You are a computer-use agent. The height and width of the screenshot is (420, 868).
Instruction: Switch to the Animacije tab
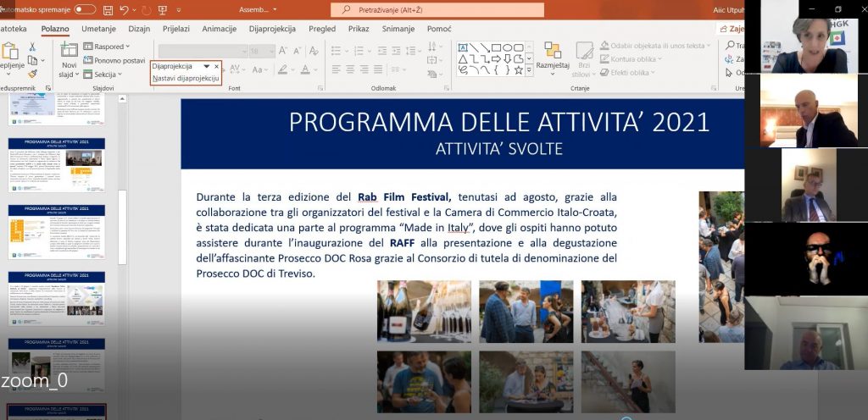[x=219, y=29]
